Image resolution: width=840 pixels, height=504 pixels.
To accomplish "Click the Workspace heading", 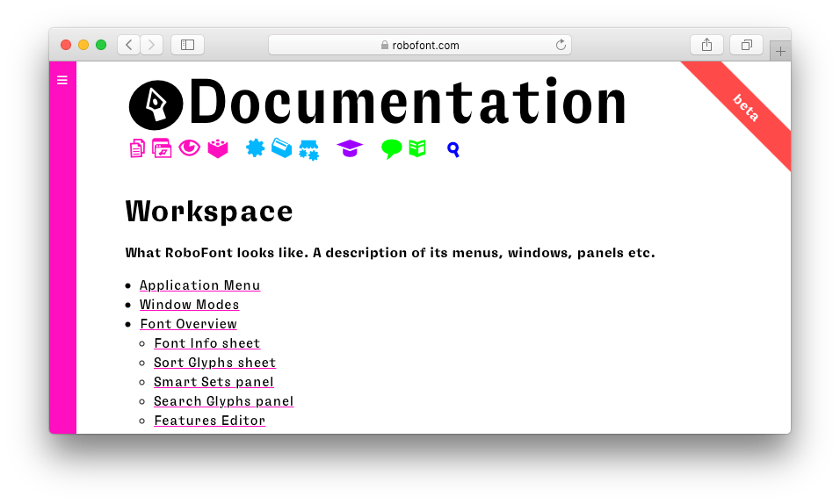I will 209,212.
